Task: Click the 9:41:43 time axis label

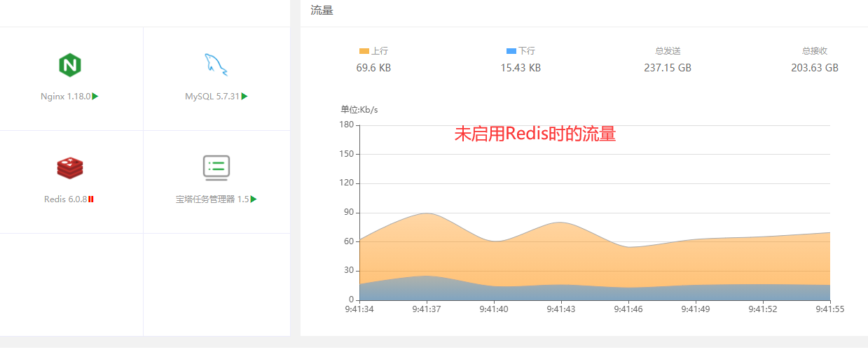Action: tap(561, 309)
